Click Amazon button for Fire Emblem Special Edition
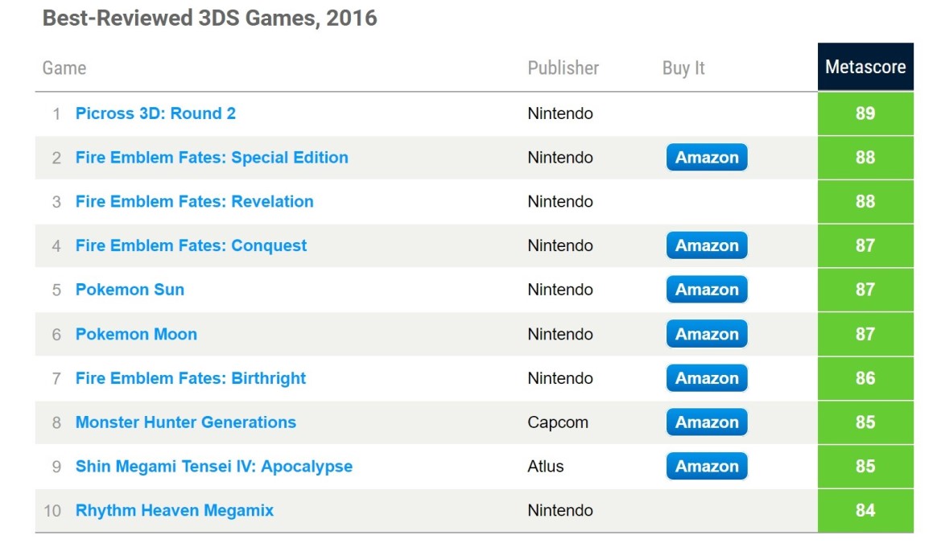Screen dimensions: 937x560 point(706,158)
